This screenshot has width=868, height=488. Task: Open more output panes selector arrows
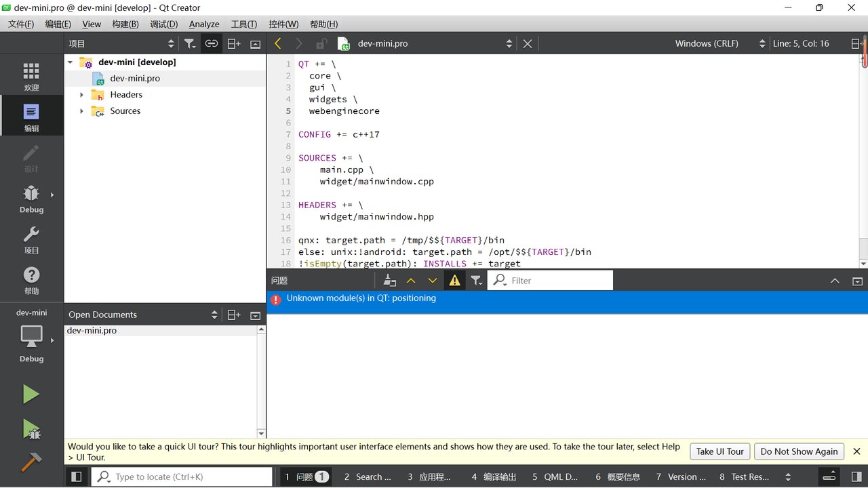(x=788, y=476)
